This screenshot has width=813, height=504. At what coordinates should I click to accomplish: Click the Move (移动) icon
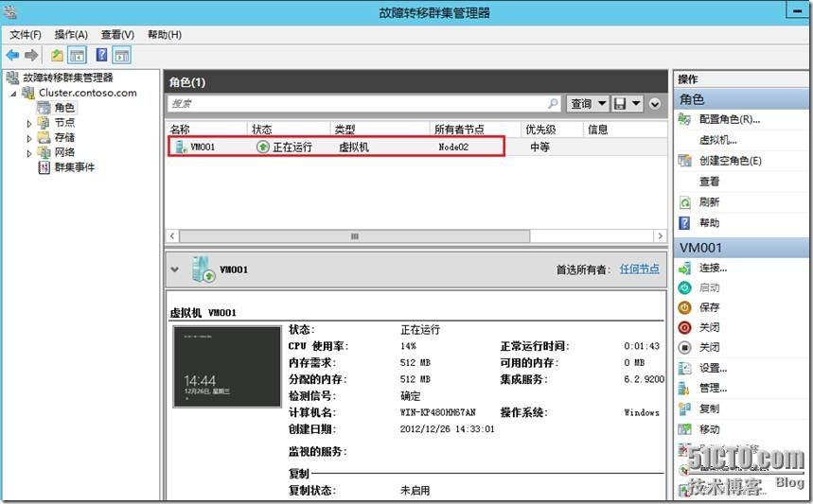(x=684, y=429)
